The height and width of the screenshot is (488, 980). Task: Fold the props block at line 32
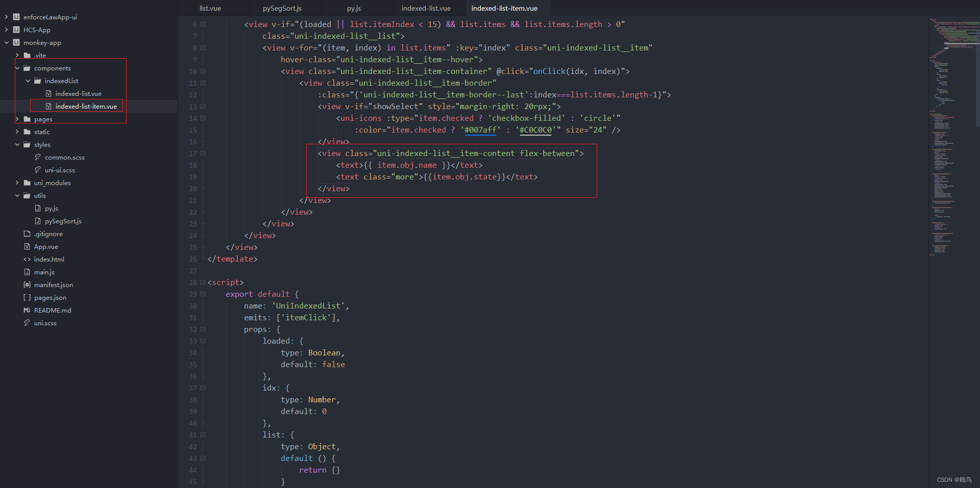tap(203, 329)
